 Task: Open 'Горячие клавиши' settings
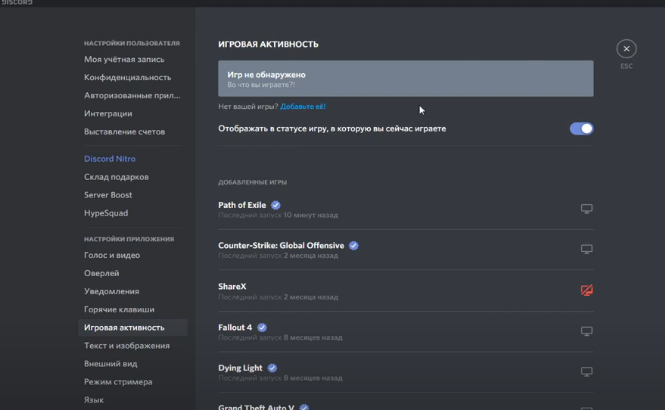[119, 310]
